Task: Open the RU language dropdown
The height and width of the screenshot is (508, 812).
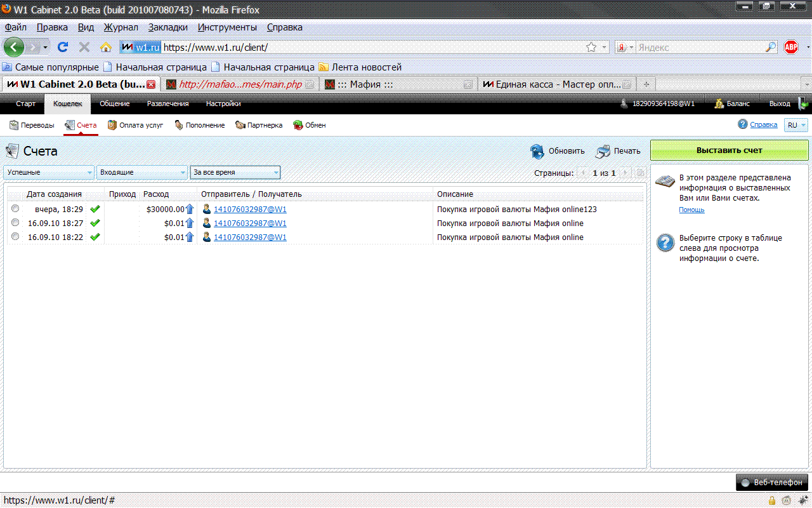Action: pyautogui.click(x=796, y=125)
